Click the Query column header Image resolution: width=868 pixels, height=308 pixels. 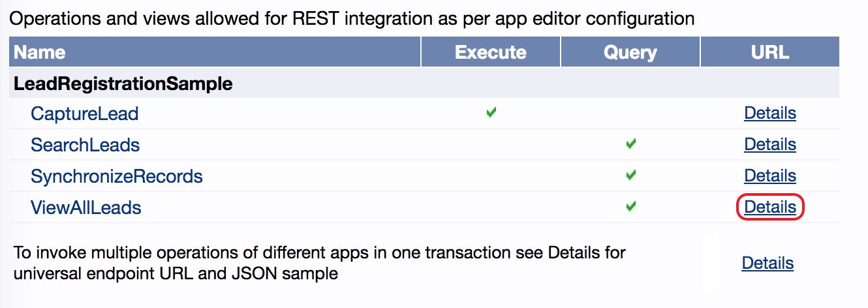[x=630, y=52]
